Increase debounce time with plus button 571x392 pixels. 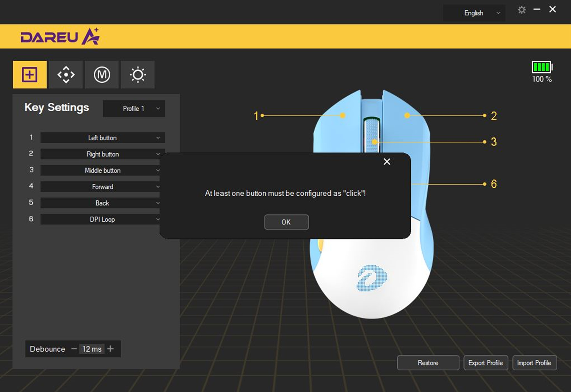(110, 349)
